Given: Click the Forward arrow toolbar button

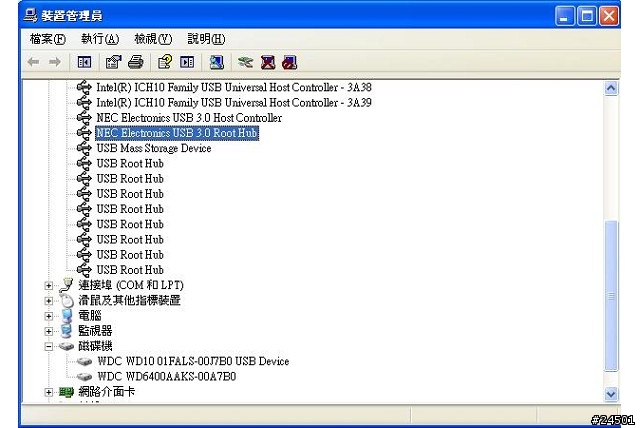Looking at the screenshot, I should tap(55, 62).
